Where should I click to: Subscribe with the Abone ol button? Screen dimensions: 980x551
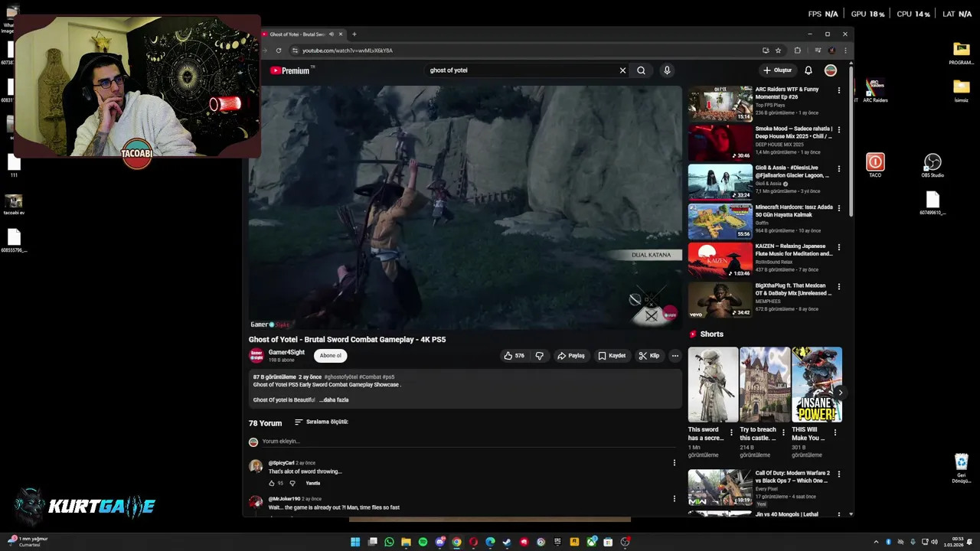tap(331, 356)
